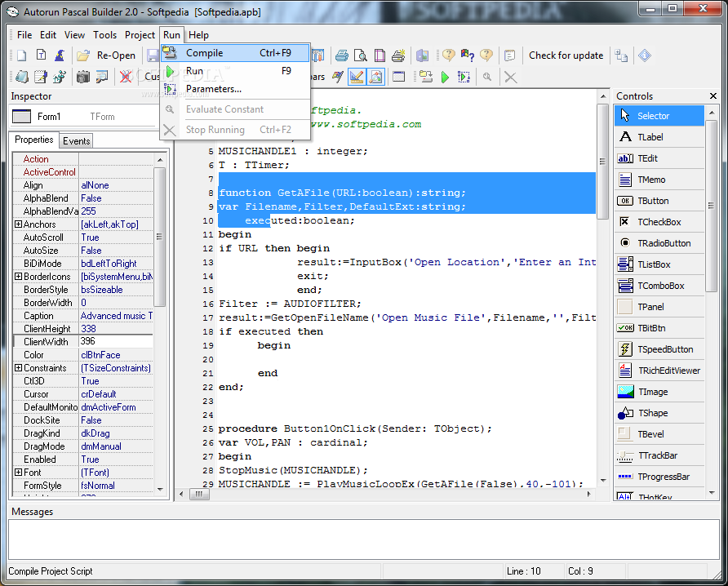The image size is (728, 586).
Task: Click the Re-Open button
Action: [116, 55]
